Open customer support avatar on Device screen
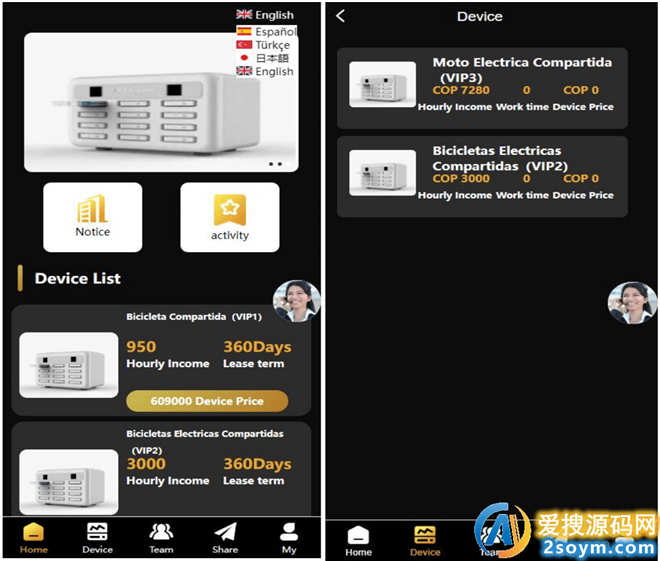This screenshot has width=660, height=561. coord(632,303)
